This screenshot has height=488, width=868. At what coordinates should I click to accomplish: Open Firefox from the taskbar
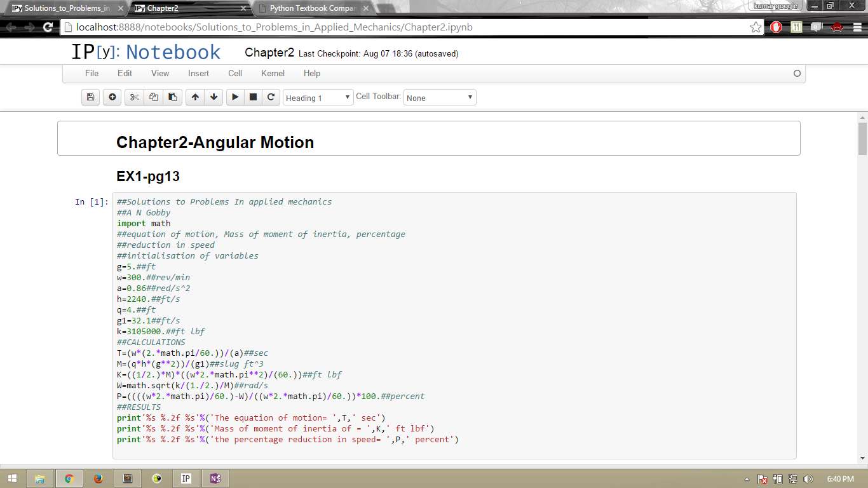tap(98, 478)
